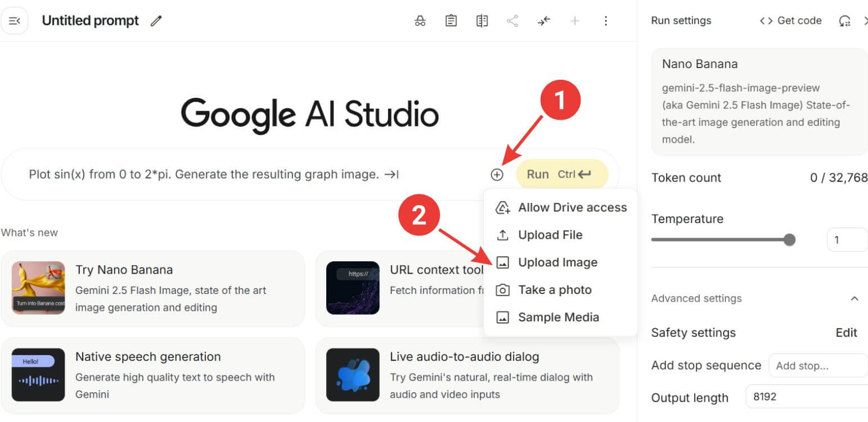Screen dimensions: 868x422
Task: Toggle the left navigation menu icon
Action: tap(15, 21)
